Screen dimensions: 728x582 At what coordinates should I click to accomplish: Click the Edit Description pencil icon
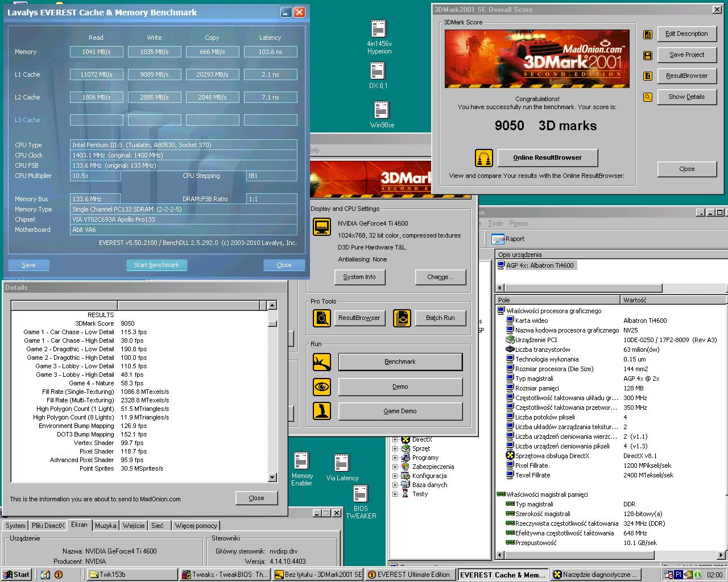(x=647, y=34)
